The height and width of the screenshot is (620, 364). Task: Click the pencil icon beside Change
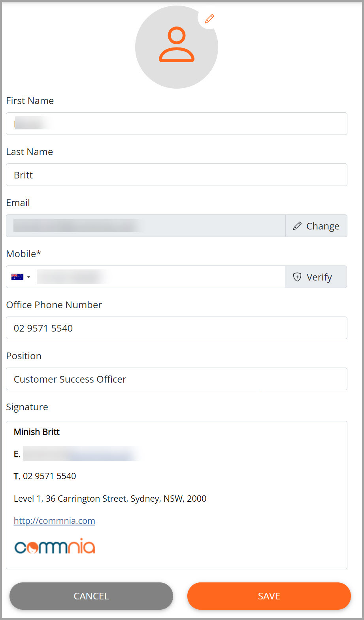tap(297, 226)
